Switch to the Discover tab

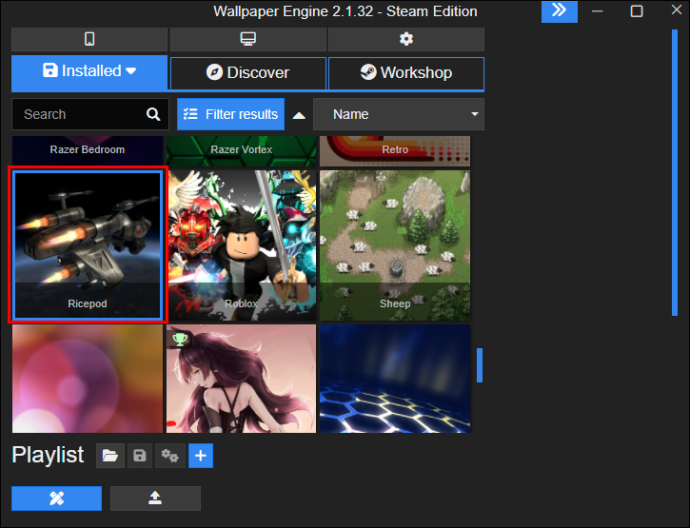247,73
